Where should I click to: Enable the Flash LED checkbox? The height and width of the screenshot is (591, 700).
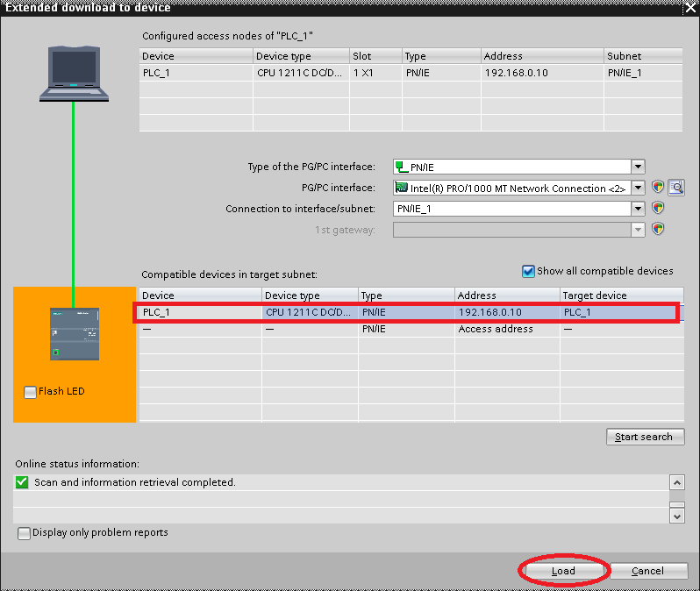(31, 392)
